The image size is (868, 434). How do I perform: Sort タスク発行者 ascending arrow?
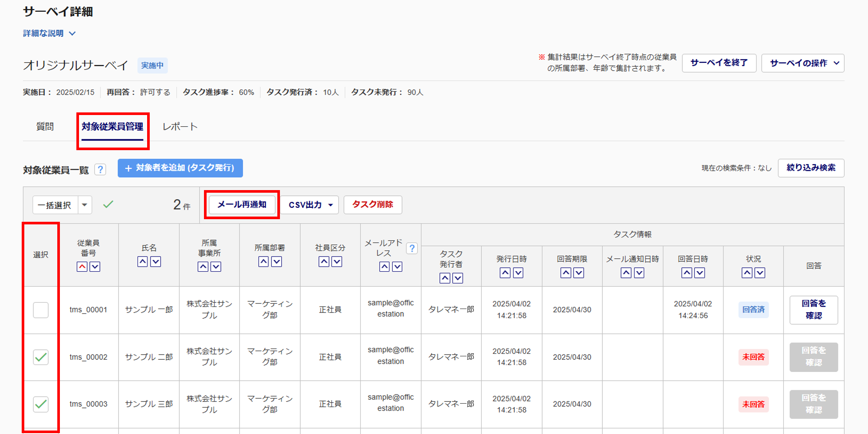click(x=445, y=278)
